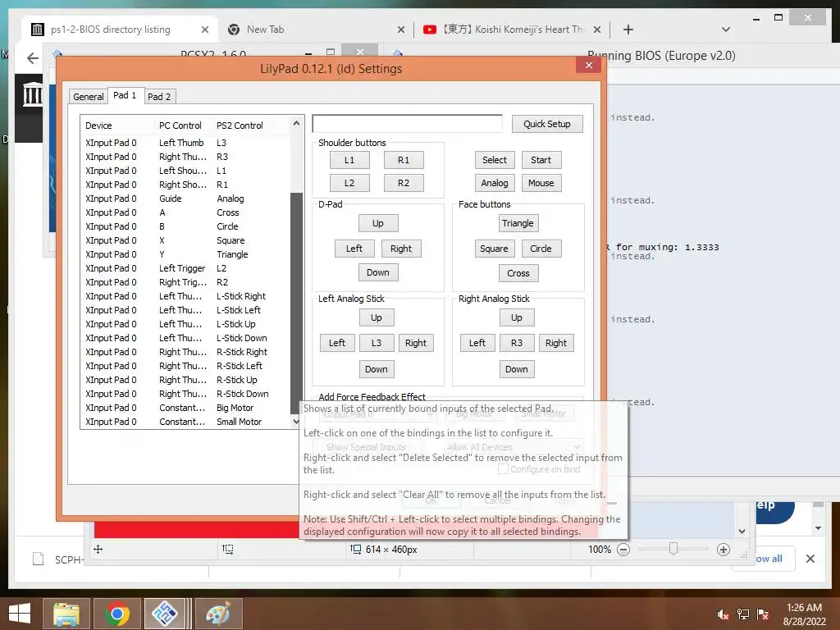Select the Left Thumb L3 binding row
The image size is (840, 630).
(x=185, y=143)
